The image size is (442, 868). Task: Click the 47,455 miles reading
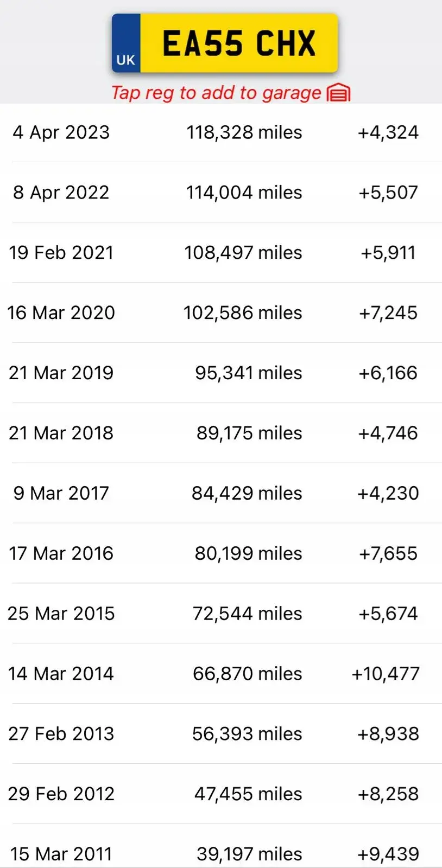pyautogui.click(x=248, y=794)
